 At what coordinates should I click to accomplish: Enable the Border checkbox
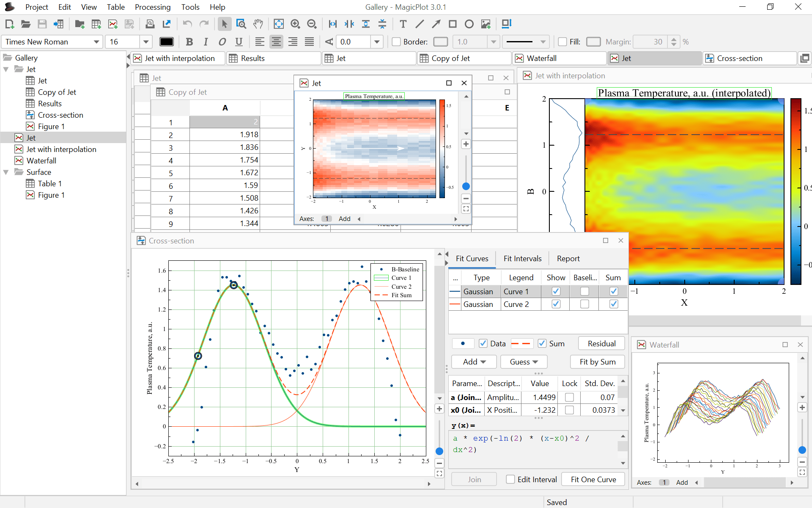[x=396, y=41]
